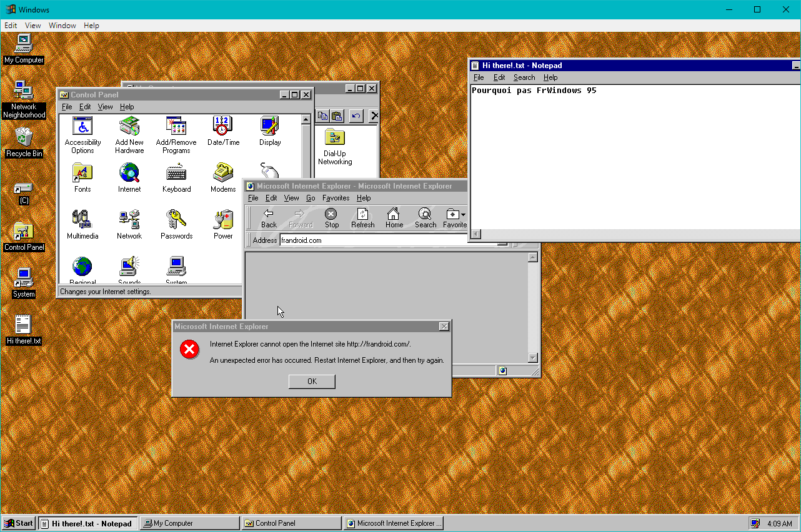801x532 pixels.
Task: Open Edit menu in Notepad
Action: pyautogui.click(x=499, y=77)
